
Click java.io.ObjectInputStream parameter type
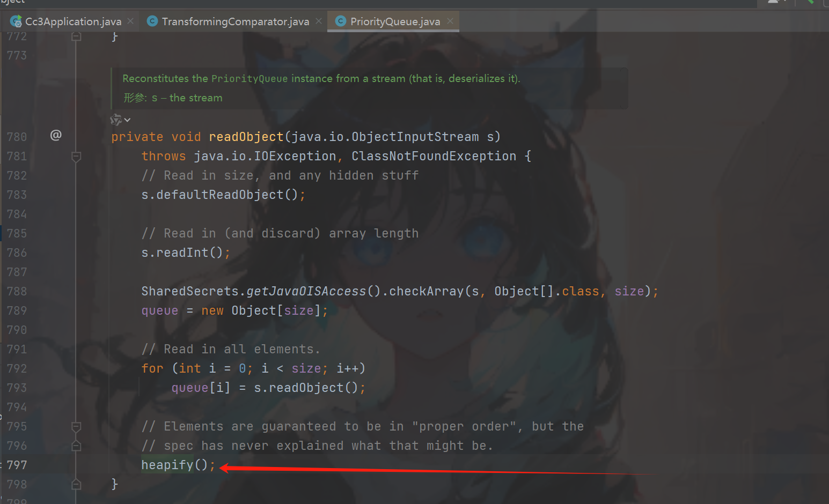[385, 137]
